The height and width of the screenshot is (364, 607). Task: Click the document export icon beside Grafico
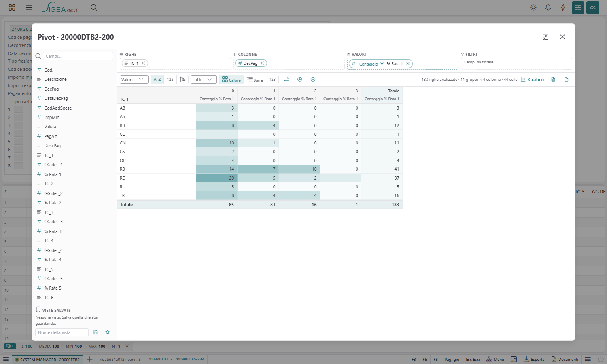(x=567, y=80)
